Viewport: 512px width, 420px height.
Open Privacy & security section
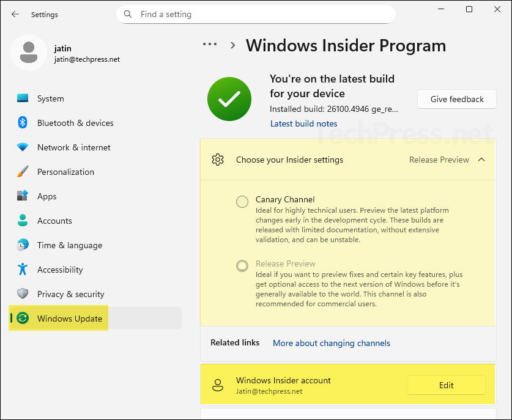95,294
